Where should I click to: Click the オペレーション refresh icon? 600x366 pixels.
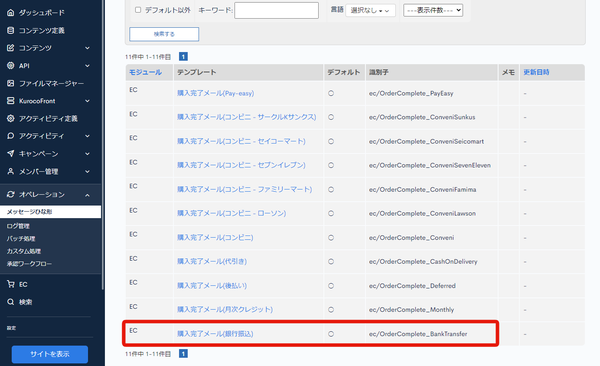click(x=11, y=194)
